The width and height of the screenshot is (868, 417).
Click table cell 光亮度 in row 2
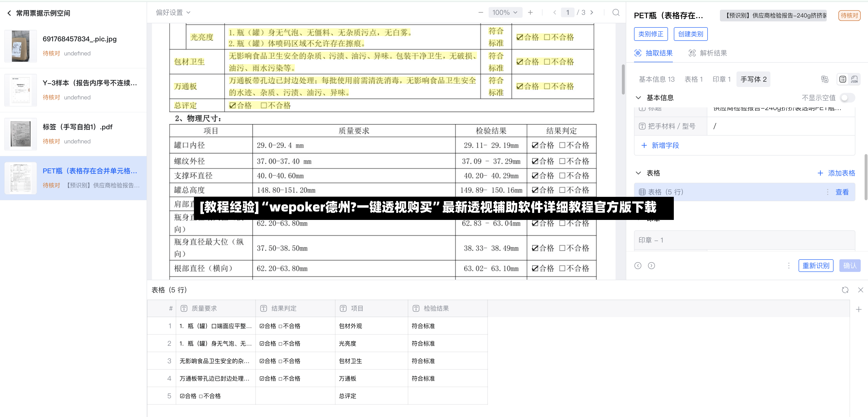(x=371, y=343)
